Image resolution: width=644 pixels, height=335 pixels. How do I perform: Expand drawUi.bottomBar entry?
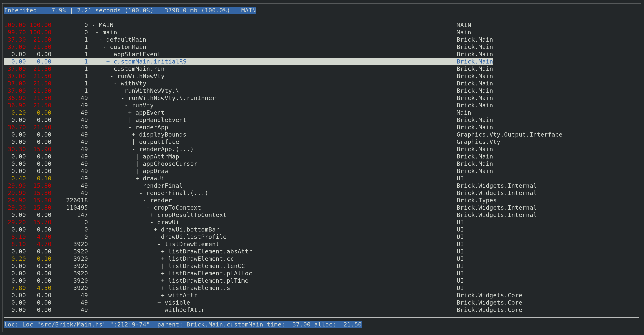[156, 230]
